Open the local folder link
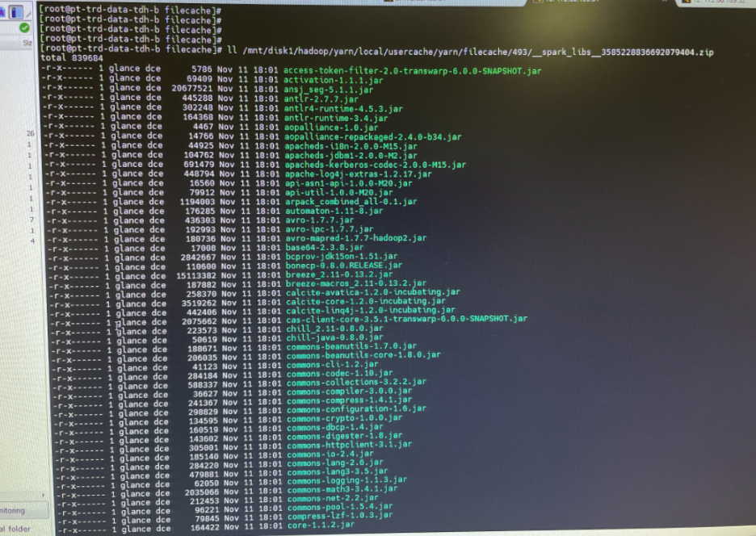756x536 pixels. click(16, 529)
